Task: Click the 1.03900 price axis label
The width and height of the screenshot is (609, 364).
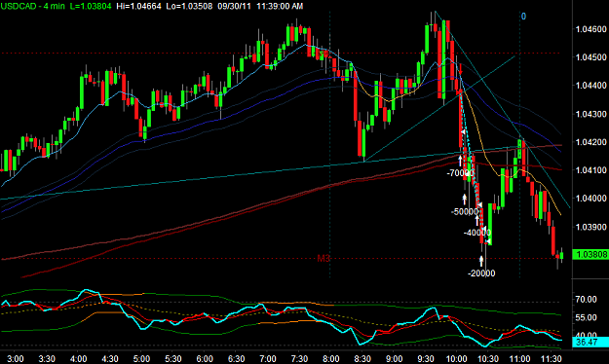Action: [590, 227]
